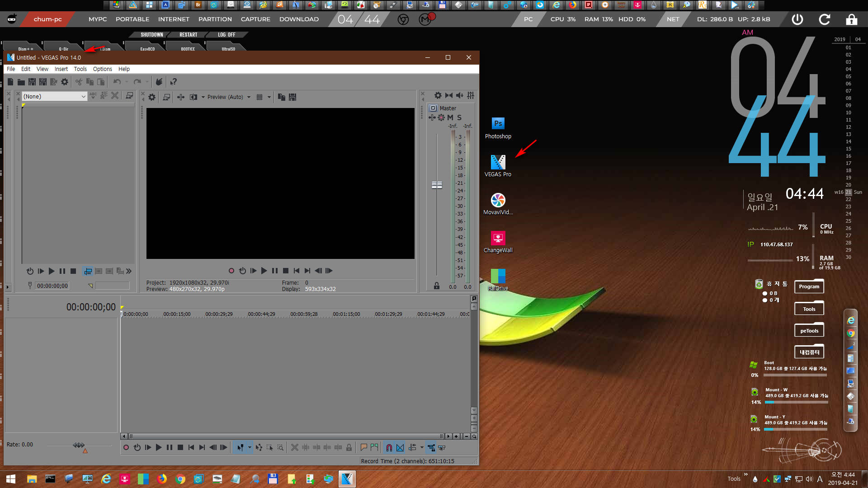868x488 pixels.
Task: Expand Overlays grid dropdown arrow
Action: pos(269,97)
